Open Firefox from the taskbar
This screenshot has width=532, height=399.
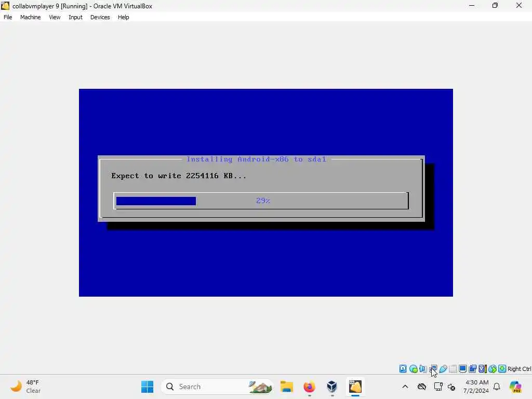(310, 387)
